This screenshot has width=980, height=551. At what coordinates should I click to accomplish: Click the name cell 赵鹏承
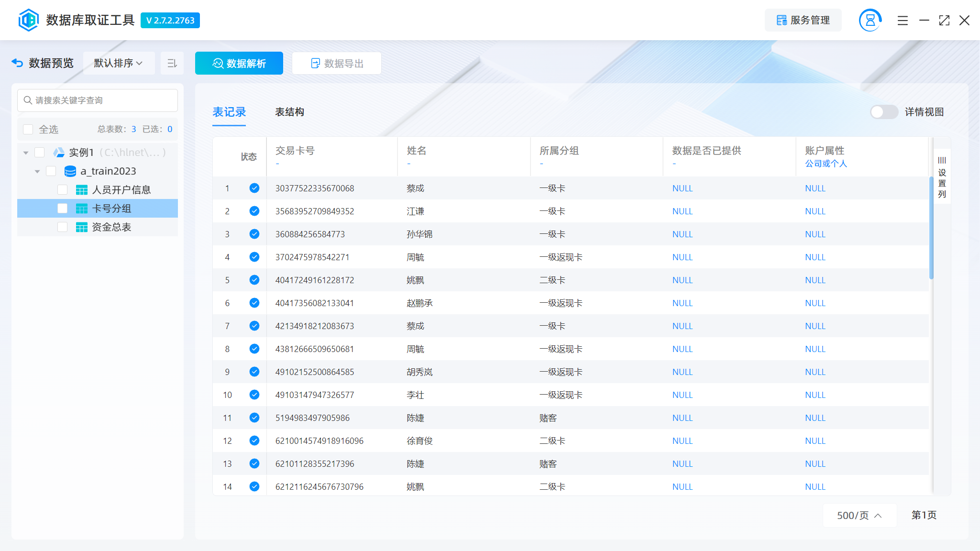coord(419,303)
